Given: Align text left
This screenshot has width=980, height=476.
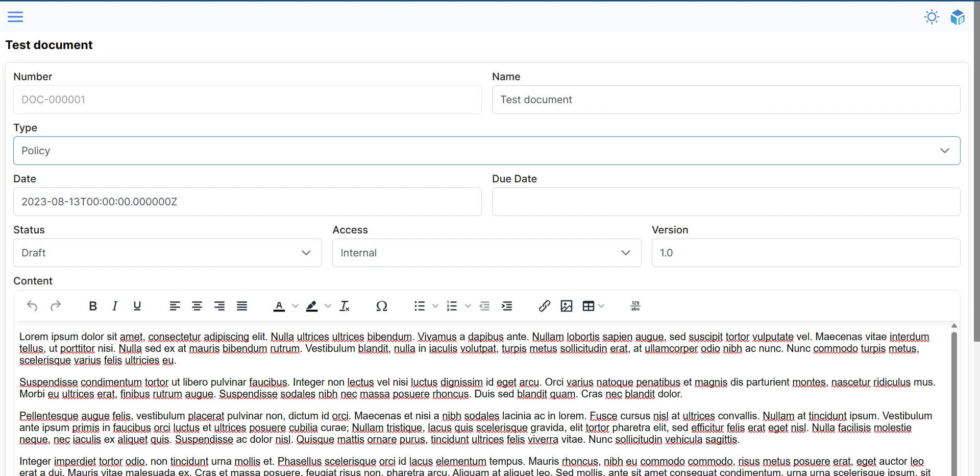Looking at the screenshot, I should [175, 306].
